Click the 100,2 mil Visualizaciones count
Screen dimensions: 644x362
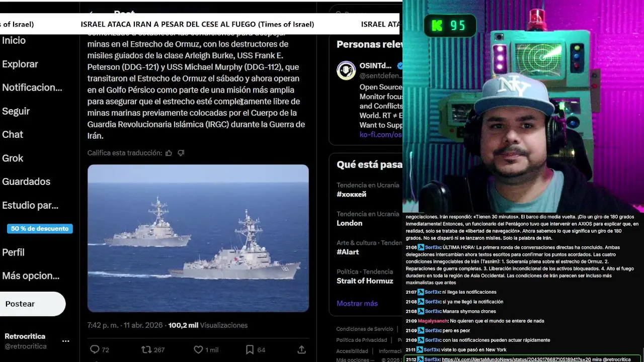coord(208,325)
